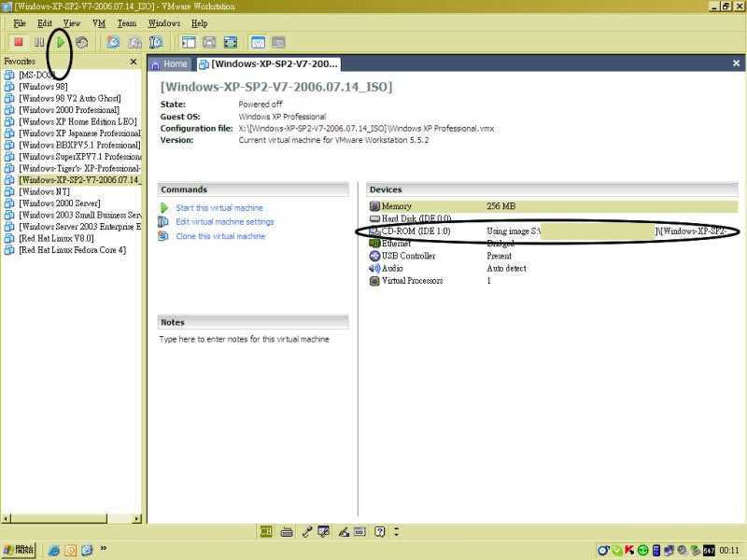This screenshot has height=560, width=747.
Task: Launch Internet Explorer from Quick Launch
Action: coord(54,551)
